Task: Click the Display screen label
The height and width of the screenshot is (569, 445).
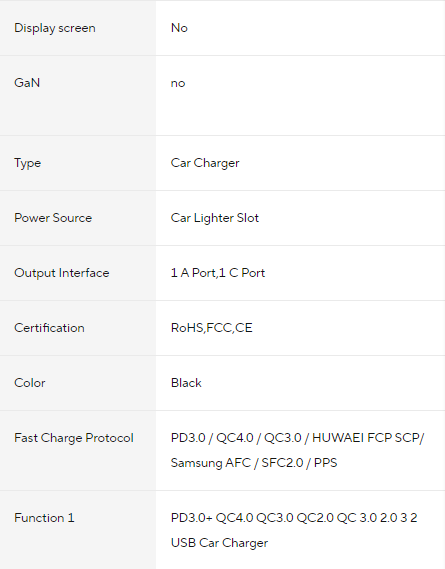Action: (55, 28)
